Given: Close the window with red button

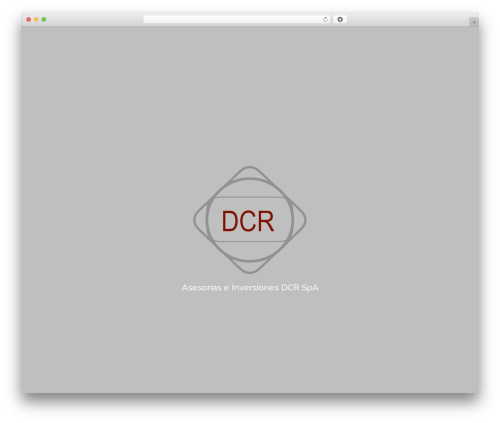Looking at the screenshot, I should point(29,19).
